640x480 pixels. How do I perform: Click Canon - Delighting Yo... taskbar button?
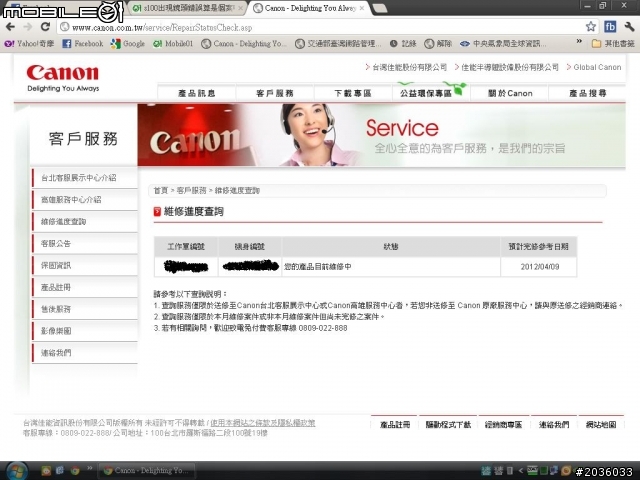[146, 471]
